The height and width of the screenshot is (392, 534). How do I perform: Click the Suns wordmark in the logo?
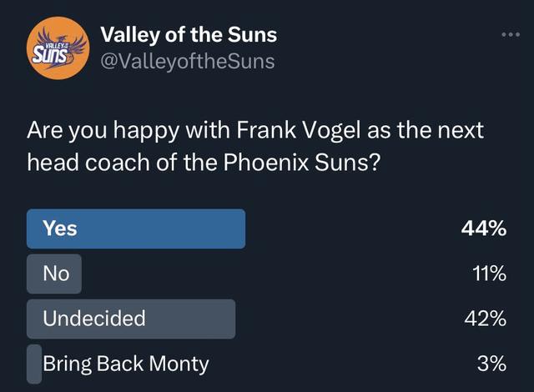50,55
